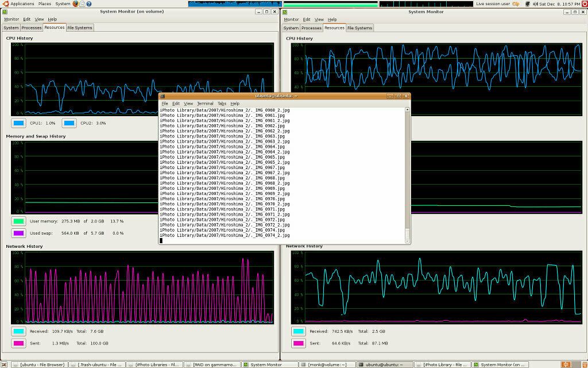This screenshot has width=588, height=368.
Task: Switch to Processes tab in left System Monitor
Action: (32, 28)
